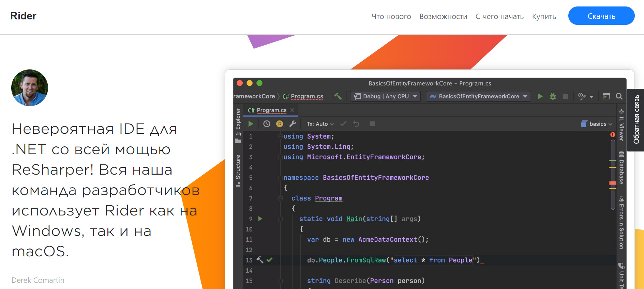This screenshot has width=644, height=289.
Task: Open the Debug | Any CPU configuration dropdown
Action: tap(386, 96)
